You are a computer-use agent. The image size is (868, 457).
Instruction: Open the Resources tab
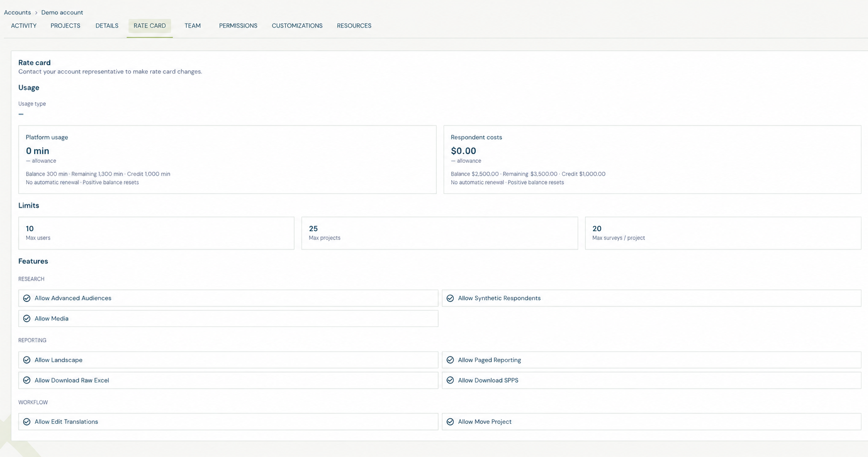(354, 26)
